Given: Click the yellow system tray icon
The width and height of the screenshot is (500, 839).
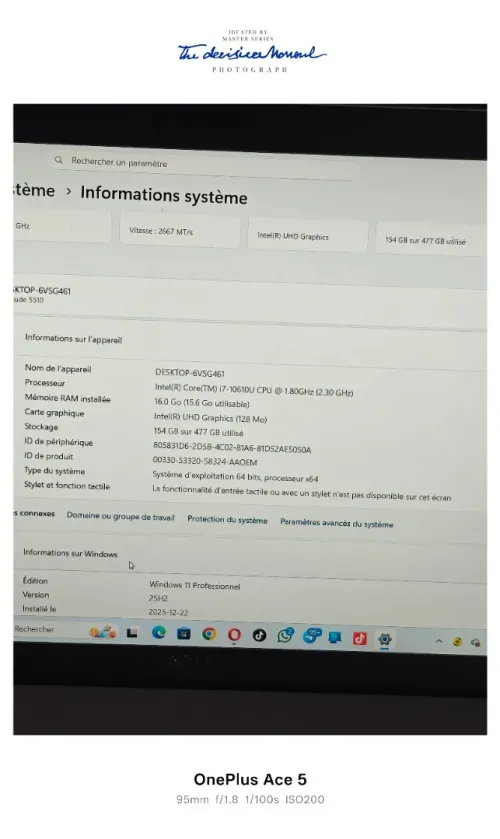Looking at the screenshot, I should pos(457,642).
